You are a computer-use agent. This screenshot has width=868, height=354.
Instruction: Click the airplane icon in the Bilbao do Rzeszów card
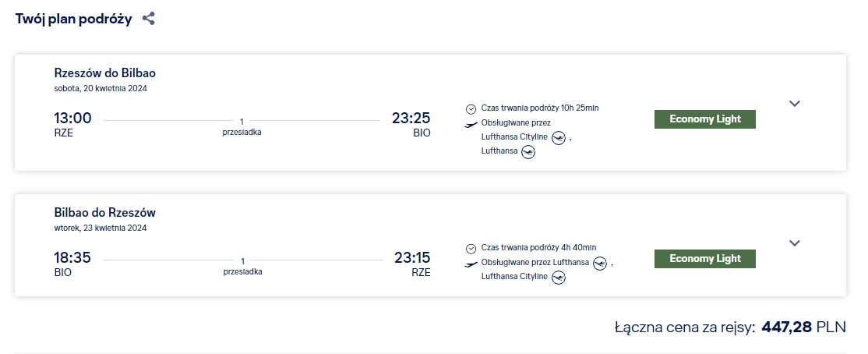[471, 264]
